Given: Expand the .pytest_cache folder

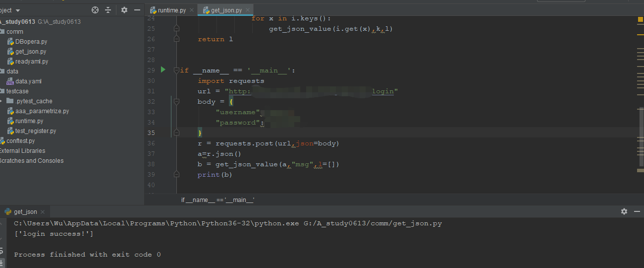Looking at the screenshot, I should (1, 101).
